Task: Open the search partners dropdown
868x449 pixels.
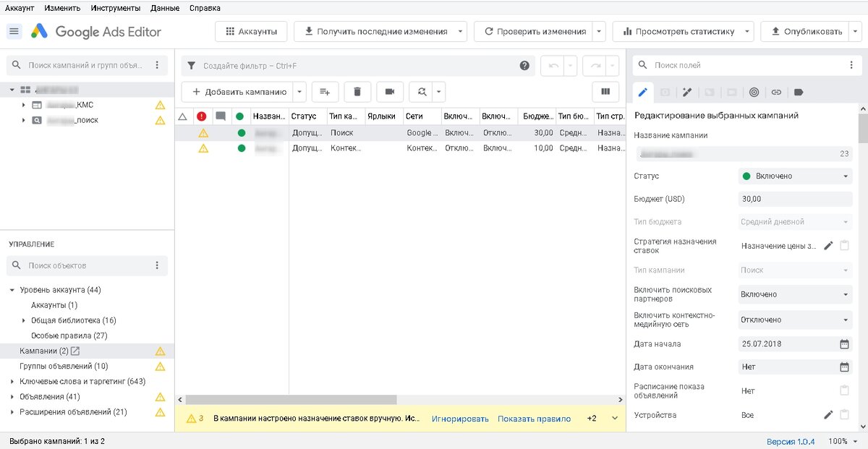Action: 795,294
